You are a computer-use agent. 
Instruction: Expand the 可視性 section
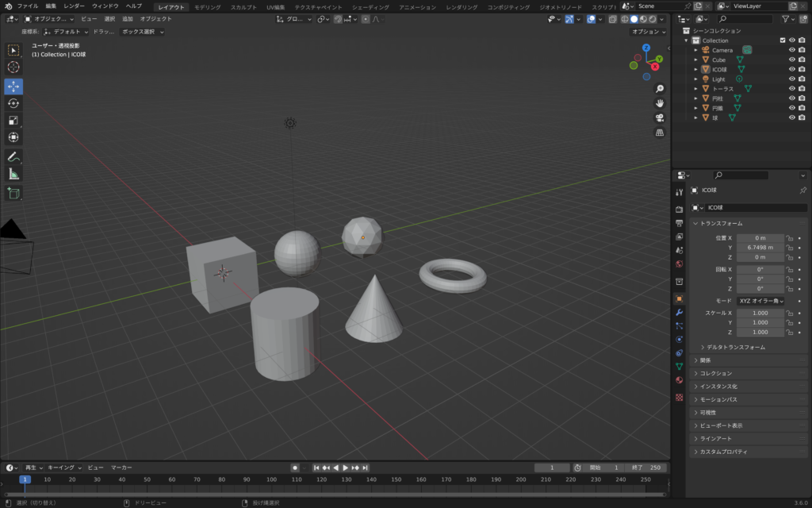coord(707,413)
